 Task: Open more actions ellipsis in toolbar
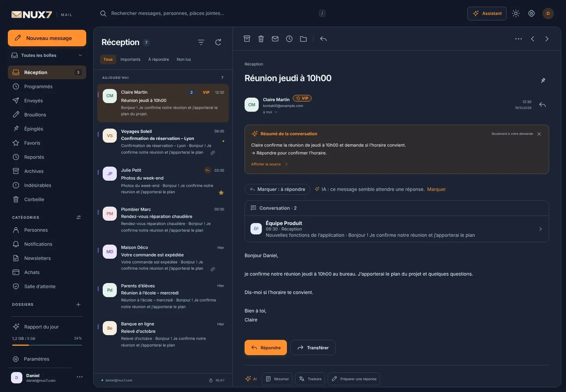[x=519, y=39]
